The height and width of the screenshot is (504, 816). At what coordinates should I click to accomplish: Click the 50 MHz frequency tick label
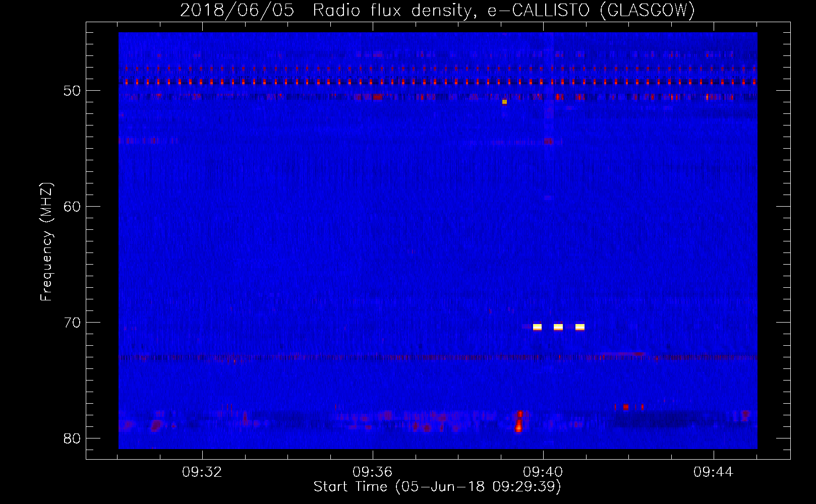72,91
